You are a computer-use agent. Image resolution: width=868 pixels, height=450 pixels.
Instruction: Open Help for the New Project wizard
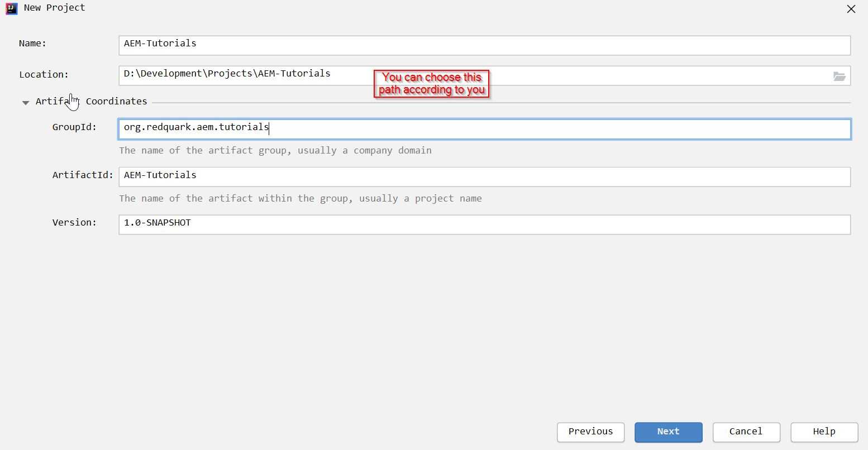coord(824,432)
